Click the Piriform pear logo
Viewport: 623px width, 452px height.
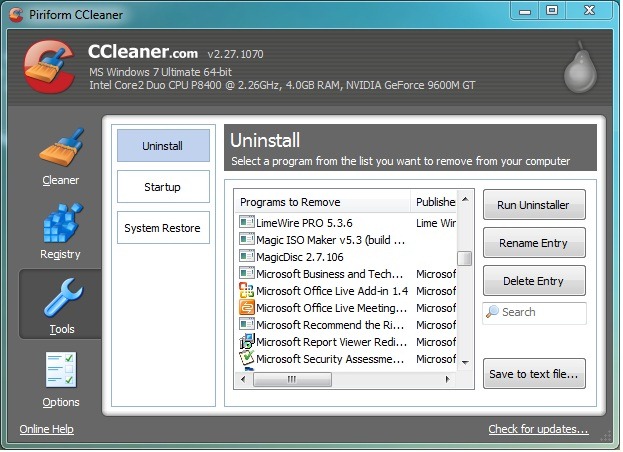click(x=580, y=68)
